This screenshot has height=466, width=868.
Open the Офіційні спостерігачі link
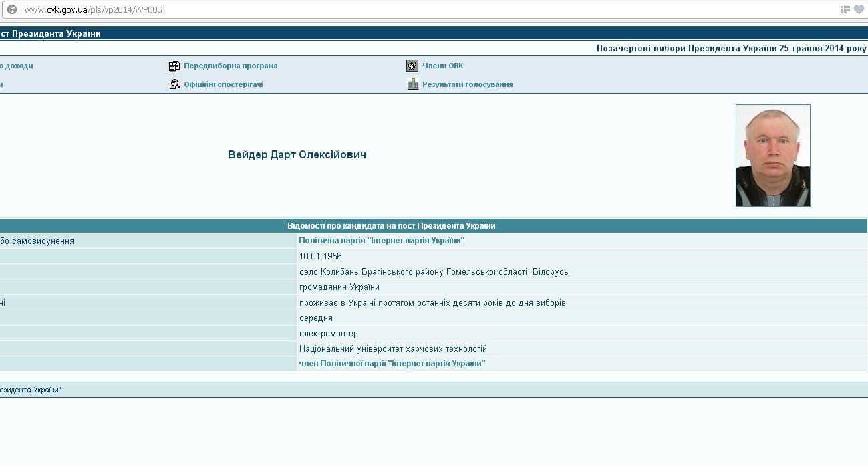click(223, 84)
